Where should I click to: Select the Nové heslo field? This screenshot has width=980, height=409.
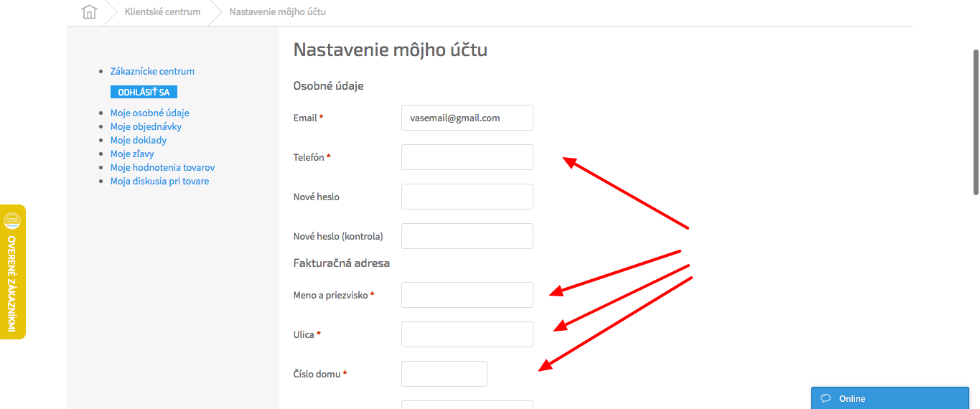click(467, 197)
